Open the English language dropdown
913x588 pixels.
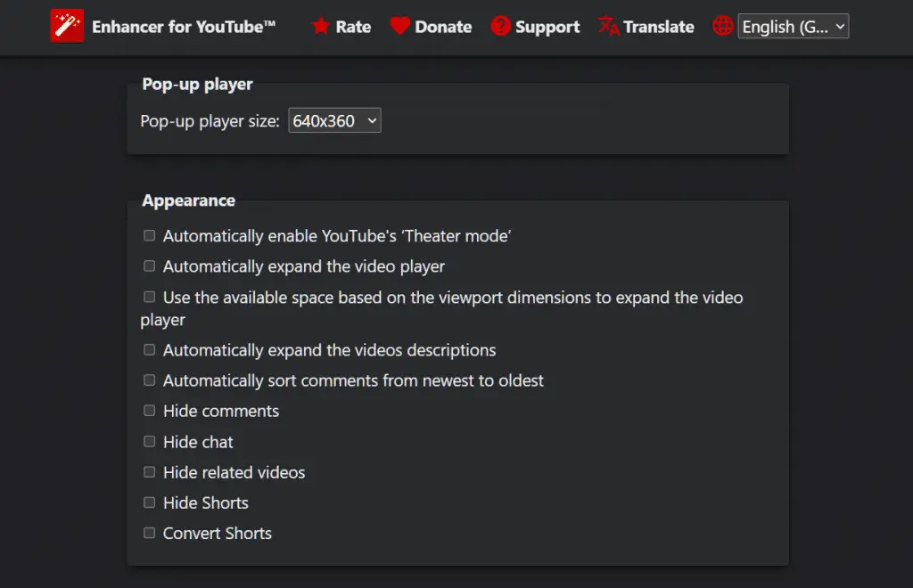[794, 27]
